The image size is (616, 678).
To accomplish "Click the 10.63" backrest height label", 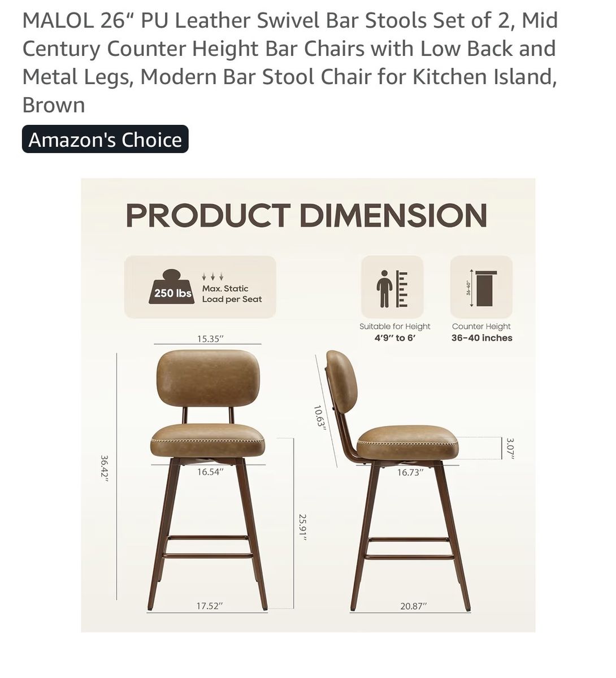I will [320, 418].
